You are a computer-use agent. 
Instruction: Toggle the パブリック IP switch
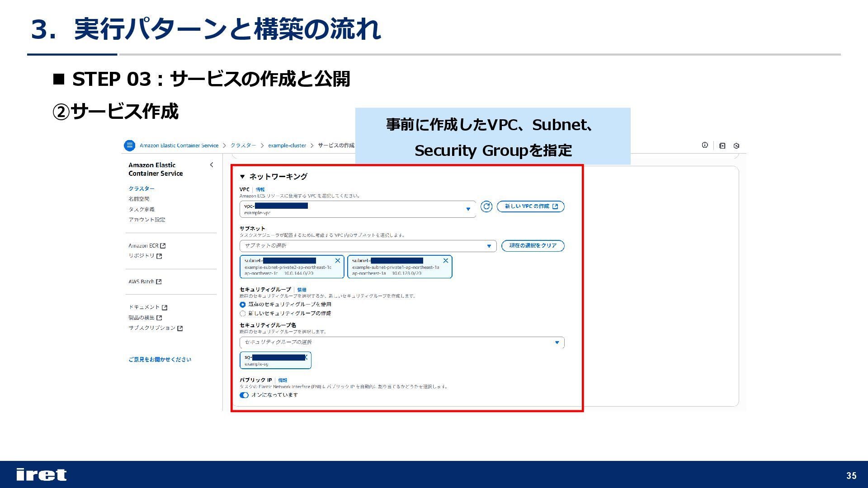coord(244,395)
